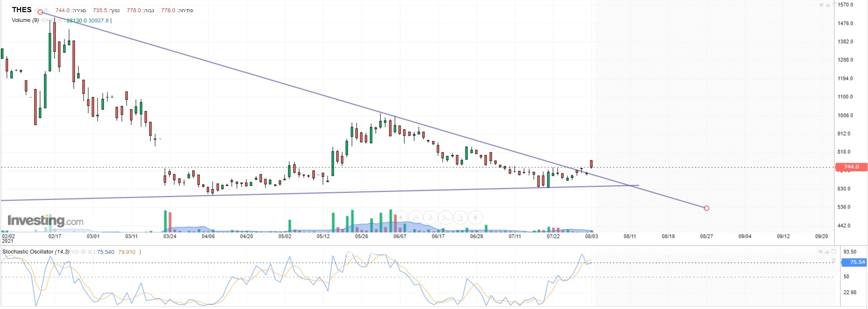Click the Volume value 28130.0
Screen dimensions: 868x309
click(77, 21)
